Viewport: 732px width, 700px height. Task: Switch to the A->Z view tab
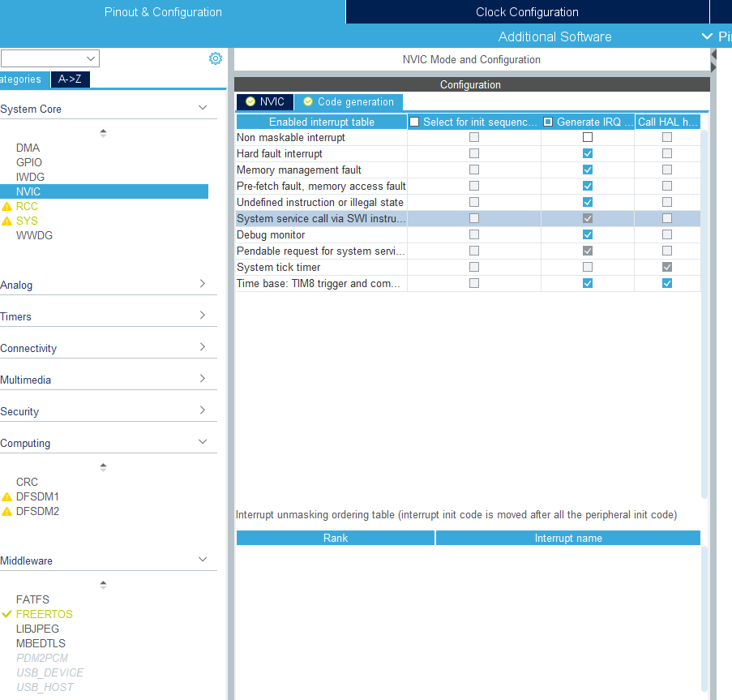70,79
